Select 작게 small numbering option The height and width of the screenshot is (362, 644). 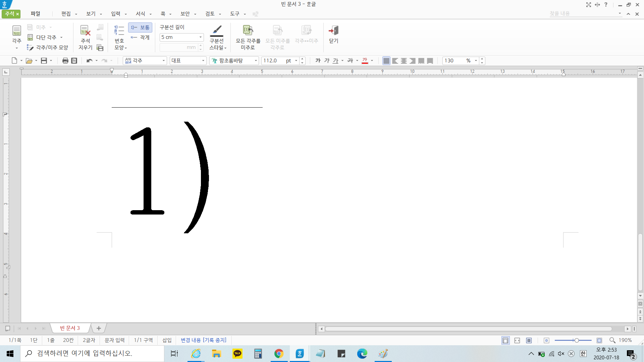pyautogui.click(x=140, y=38)
